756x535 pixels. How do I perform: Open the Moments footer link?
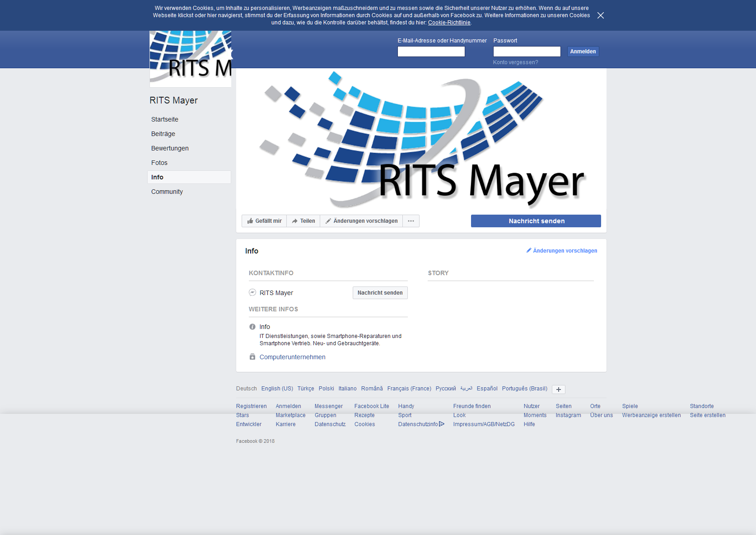click(x=535, y=415)
